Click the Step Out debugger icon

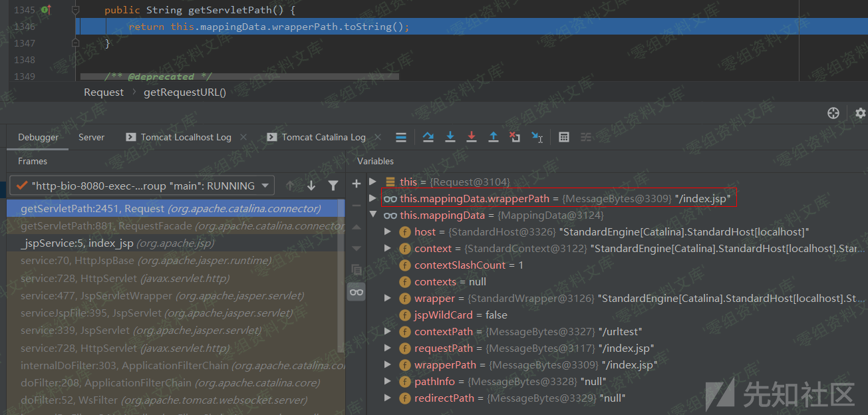(494, 137)
